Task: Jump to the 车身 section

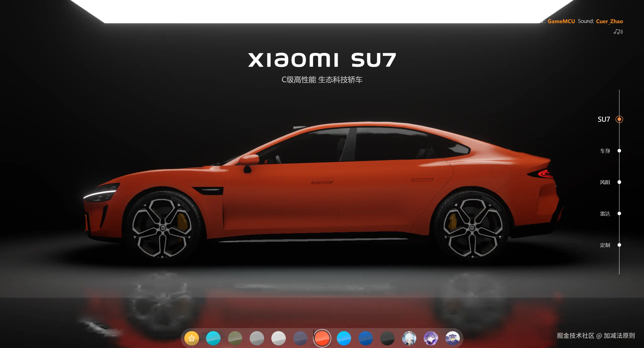Action: pyautogui.click(x=611, y=151)
